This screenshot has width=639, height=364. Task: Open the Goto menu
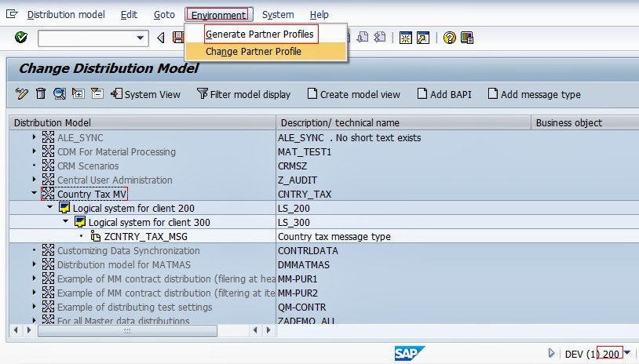[164, 15]
